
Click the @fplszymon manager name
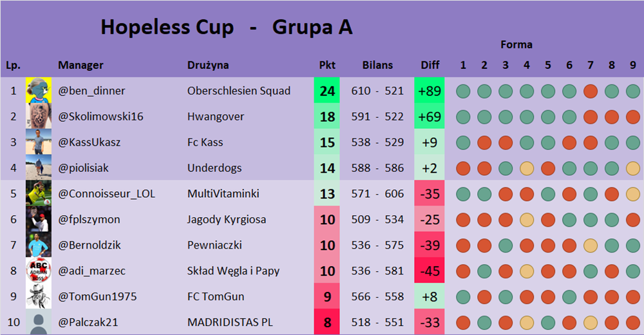point(89,220)
